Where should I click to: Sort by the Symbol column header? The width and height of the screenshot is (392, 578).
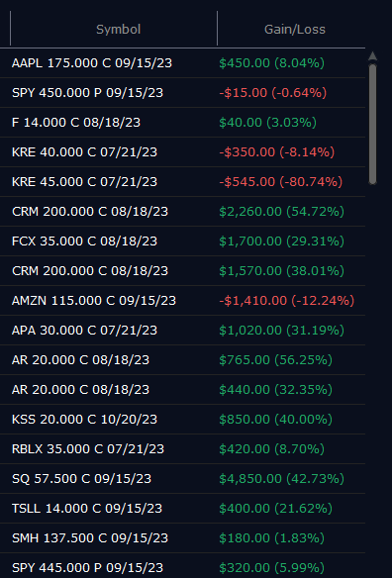[118, 29]
